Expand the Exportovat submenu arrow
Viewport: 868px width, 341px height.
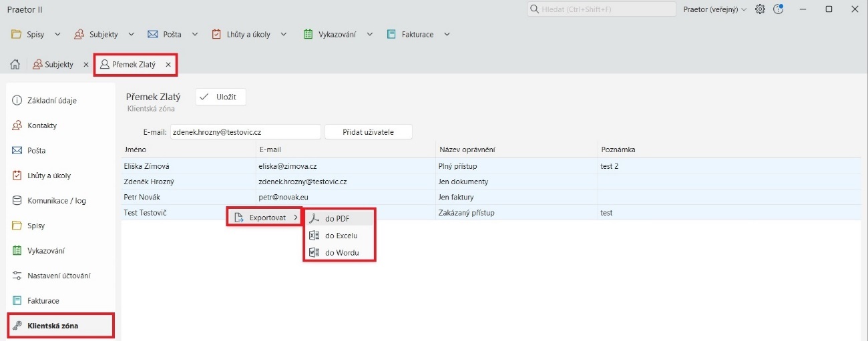pos(296,218)
